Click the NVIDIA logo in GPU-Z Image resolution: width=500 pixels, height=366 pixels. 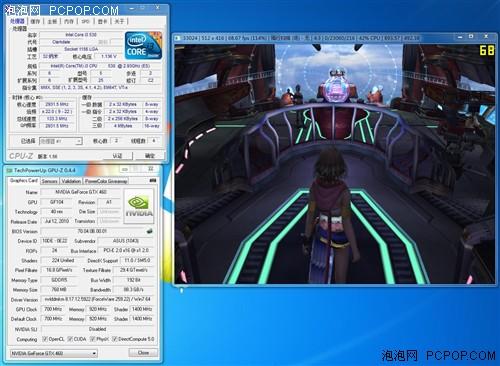point(139,206)
